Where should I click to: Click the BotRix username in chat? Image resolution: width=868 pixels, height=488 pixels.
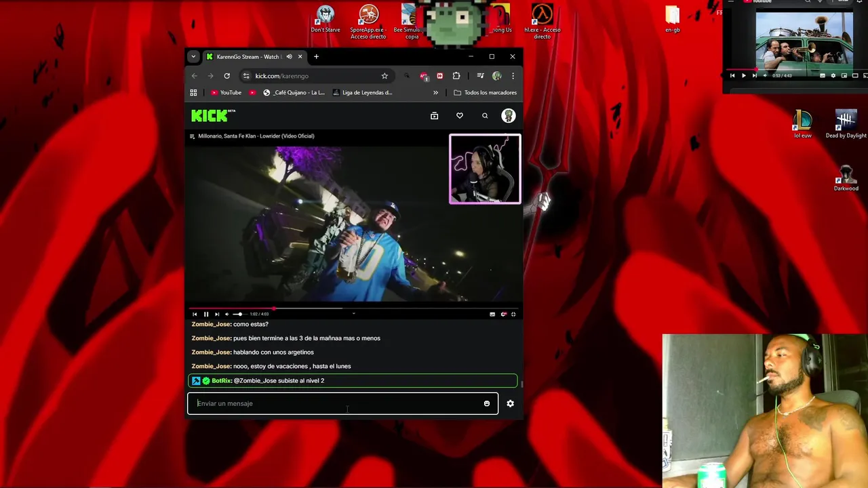coord(222,381)
